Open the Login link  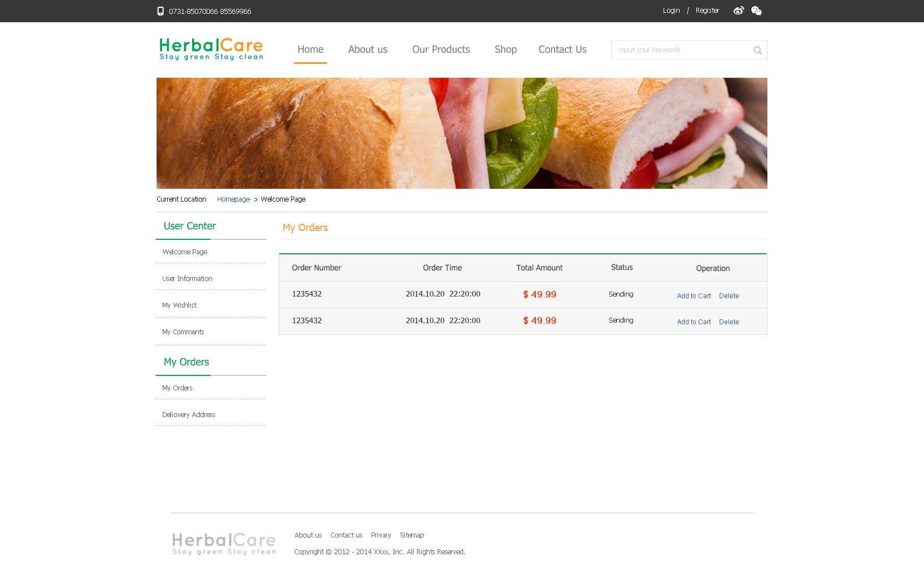click(x=671, y=11)
